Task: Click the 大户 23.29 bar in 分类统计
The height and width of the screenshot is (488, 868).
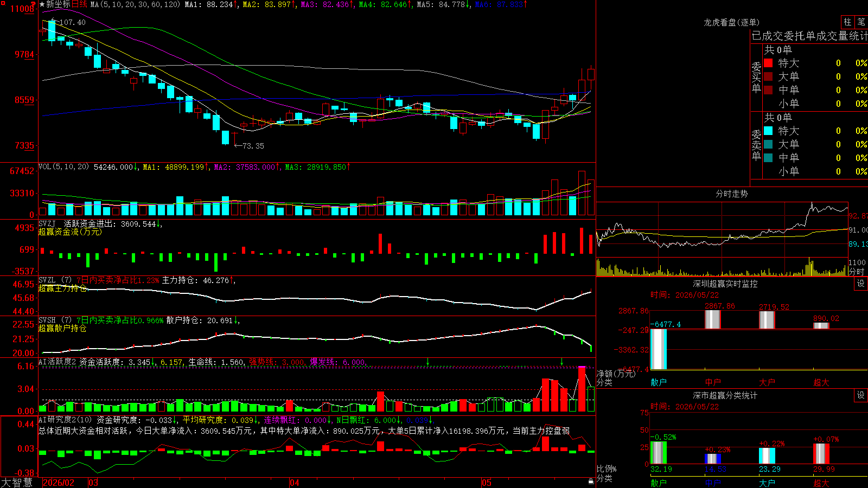Action: coord(767,456)
